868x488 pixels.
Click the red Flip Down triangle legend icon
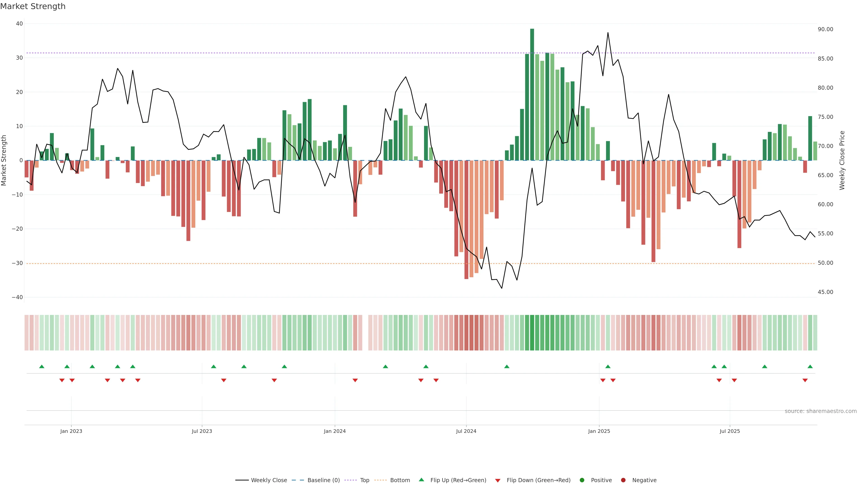[x=498, y=481]
